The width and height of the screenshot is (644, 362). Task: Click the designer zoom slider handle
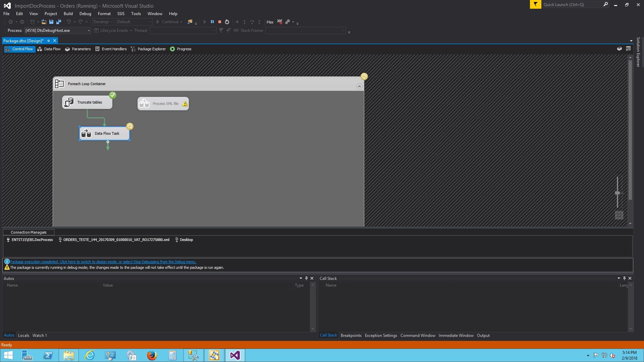pyautogui.click(x=617, y=193)
